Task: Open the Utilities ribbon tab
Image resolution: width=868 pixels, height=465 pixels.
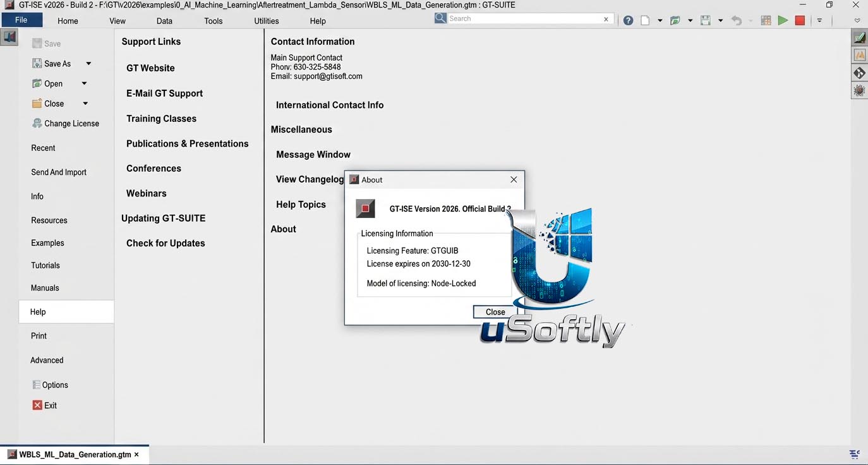Action: click(267, 21)
